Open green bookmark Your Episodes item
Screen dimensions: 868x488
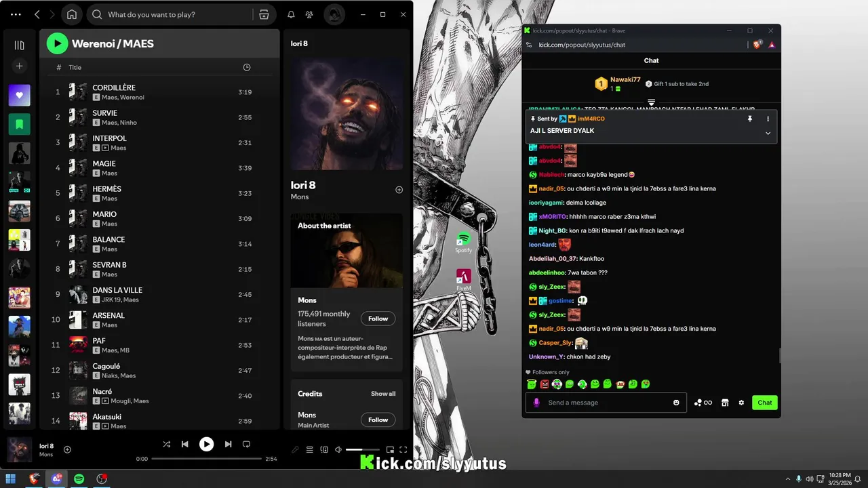click(x=19, y=124)
